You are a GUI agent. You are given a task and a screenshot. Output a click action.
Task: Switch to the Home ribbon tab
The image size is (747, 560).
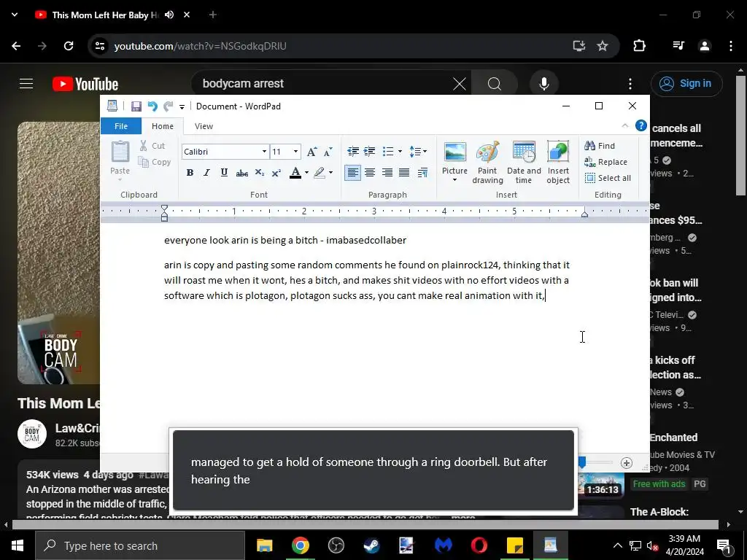[163, 126]
